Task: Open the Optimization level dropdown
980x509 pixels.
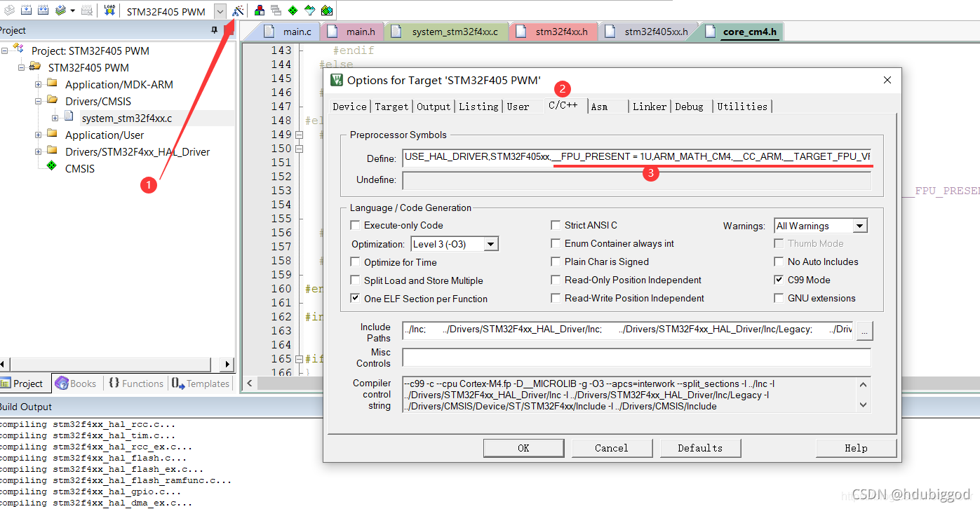Action: tap(491, 244)
